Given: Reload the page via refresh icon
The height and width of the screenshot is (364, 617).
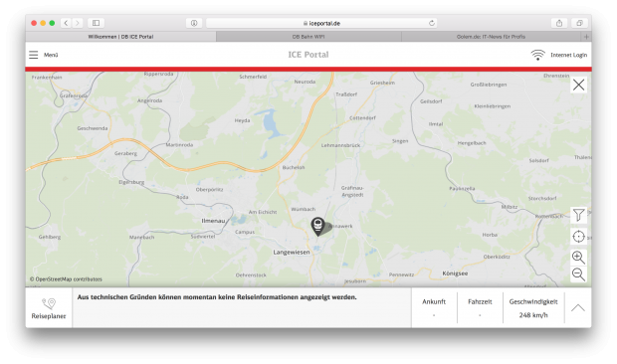Looking at the screenshot, I should pyautogui.click(x=432, y=23).
